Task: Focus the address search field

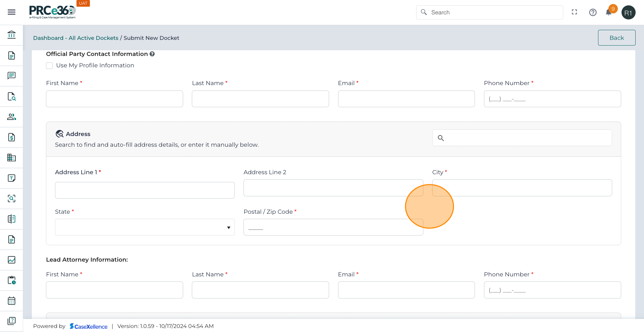Action: (527, 138)
